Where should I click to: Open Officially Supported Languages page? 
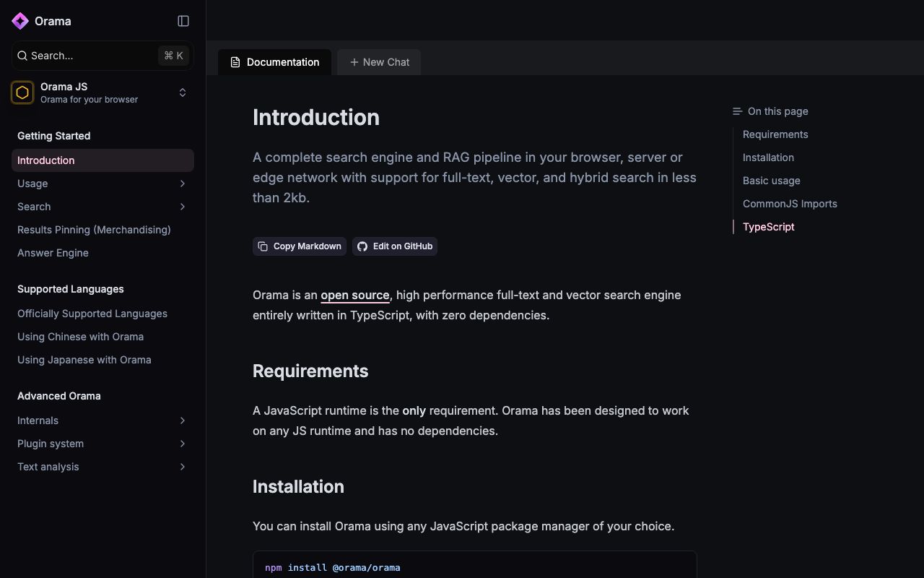(x=103, y=314)
